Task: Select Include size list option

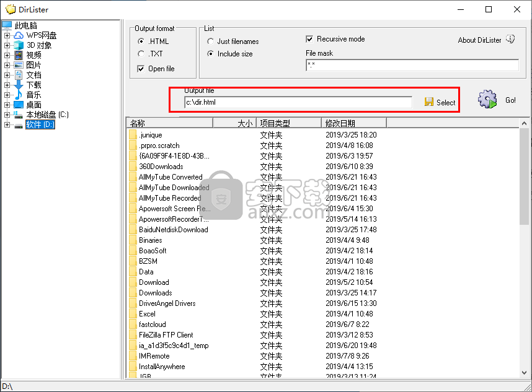Action: (210, 53)
